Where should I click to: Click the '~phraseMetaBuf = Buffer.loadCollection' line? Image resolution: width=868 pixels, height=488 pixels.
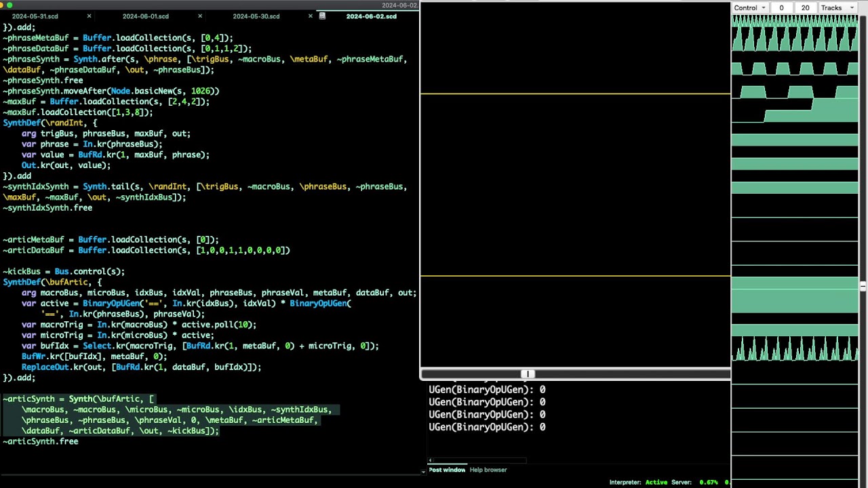click(x=118, y=38)
